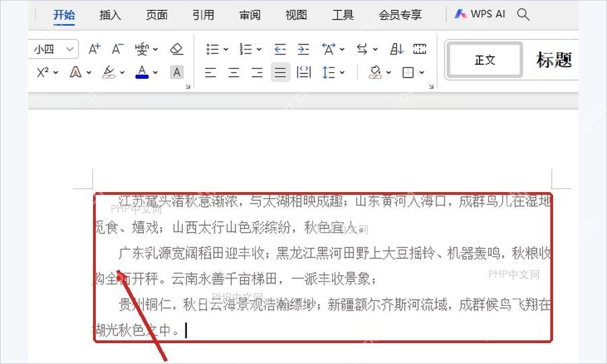
Task: Expand highlight color options arrow
Action: tap(122, 73)
